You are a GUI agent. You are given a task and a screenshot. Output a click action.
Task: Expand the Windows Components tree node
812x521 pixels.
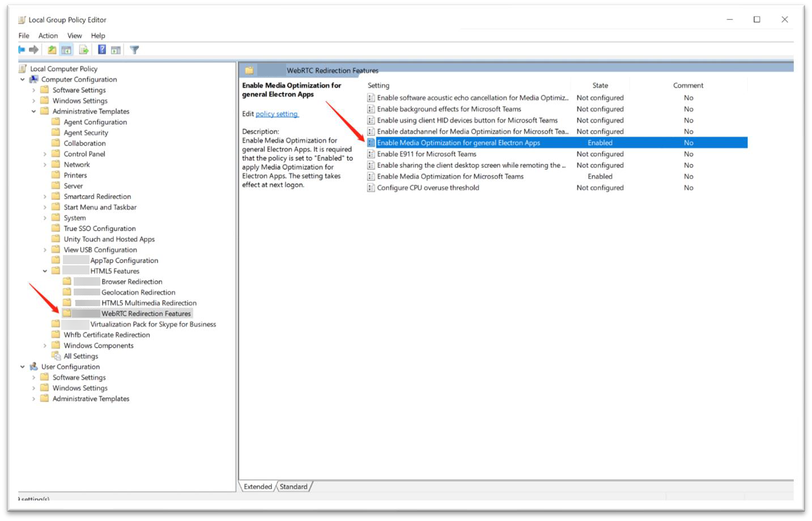(x=45, y=346)
